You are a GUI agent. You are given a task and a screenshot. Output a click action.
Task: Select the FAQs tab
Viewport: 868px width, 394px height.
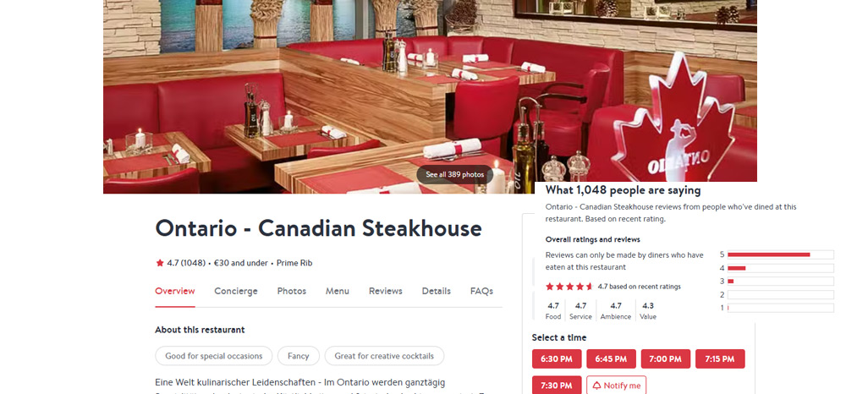481,291
